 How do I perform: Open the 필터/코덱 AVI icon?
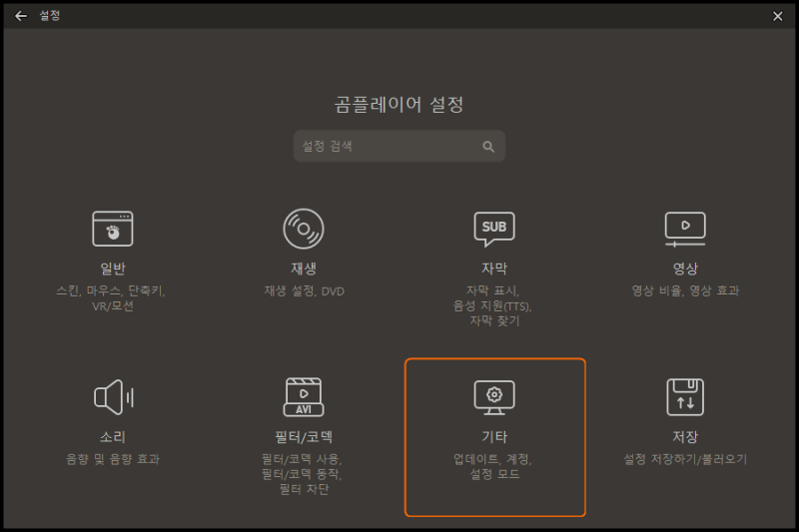(304, 397)
